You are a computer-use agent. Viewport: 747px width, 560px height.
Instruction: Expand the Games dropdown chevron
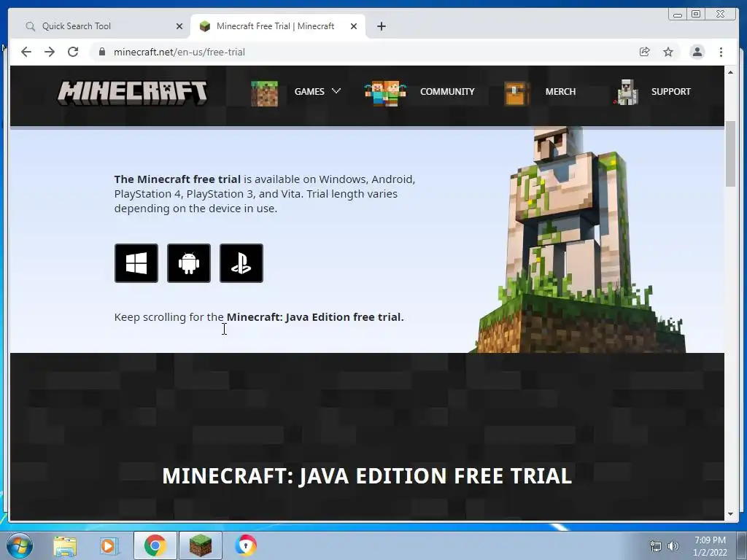click(x=336, y=91)
